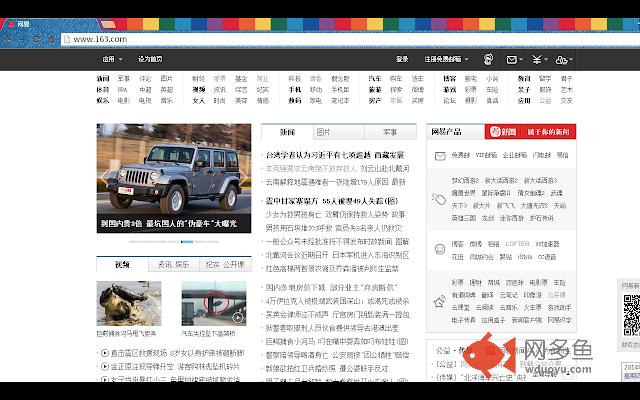Click the apps icon beside 彩票 row
This screenshot has width=640, height=400.
pos(439,302)
